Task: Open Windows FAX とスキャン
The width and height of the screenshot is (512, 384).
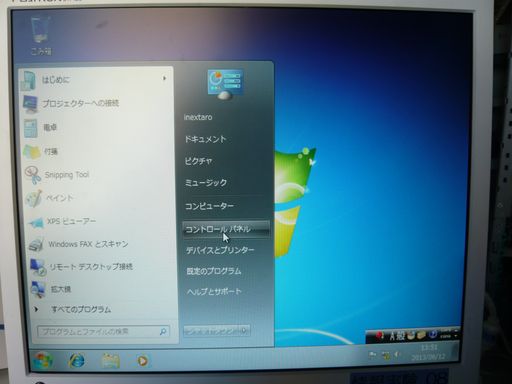Action: point(79,244)
